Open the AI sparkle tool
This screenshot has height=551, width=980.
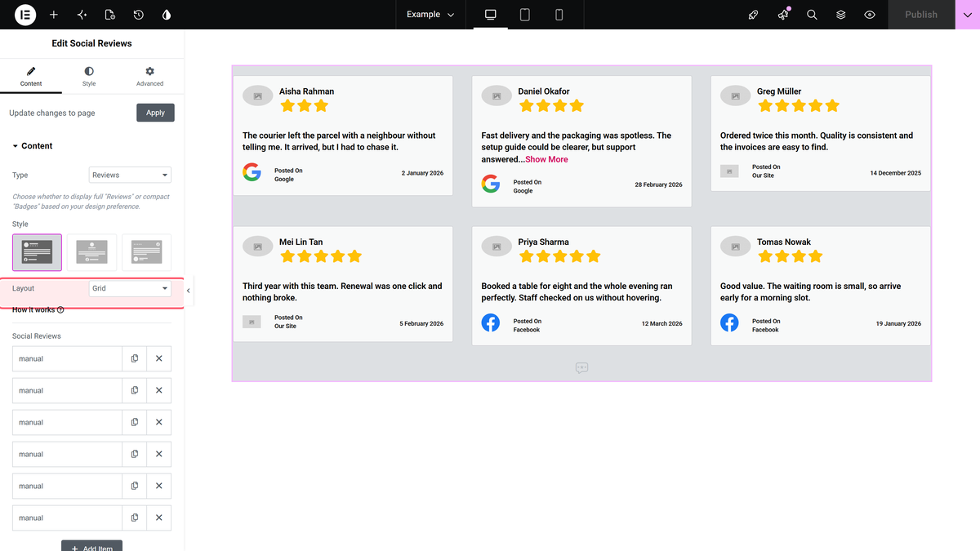coord(82,15)
